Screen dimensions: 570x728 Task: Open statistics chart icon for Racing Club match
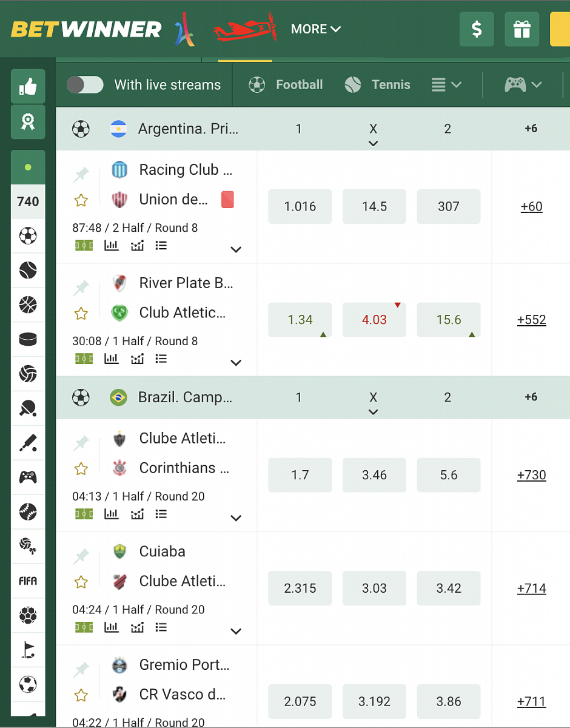[x=112, y=246]
